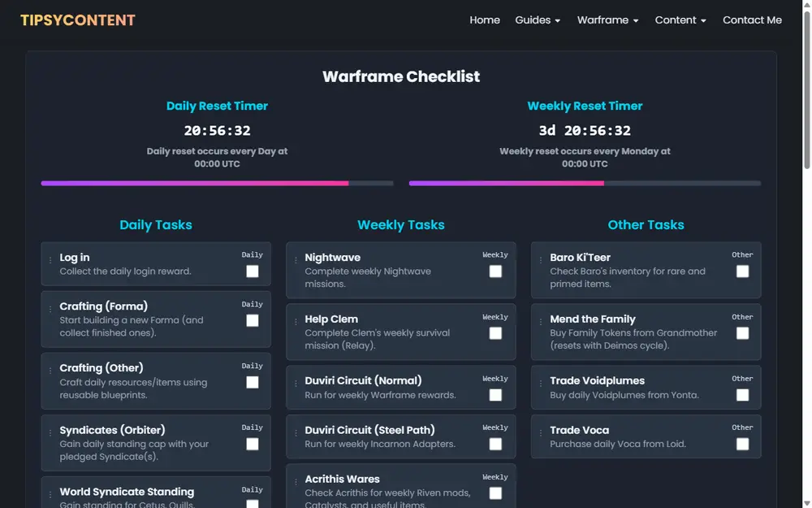Viewport: 812px width, 508px height.
Task: Click the page vertical scrollbar thumb
Action: tap(807, 91)
